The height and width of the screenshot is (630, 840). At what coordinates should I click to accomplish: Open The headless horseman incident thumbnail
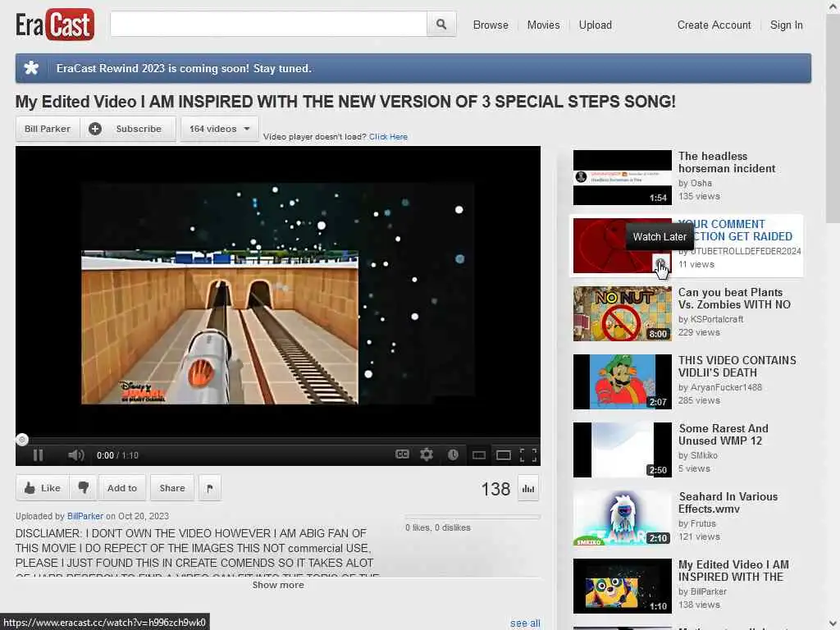(622, 177)
